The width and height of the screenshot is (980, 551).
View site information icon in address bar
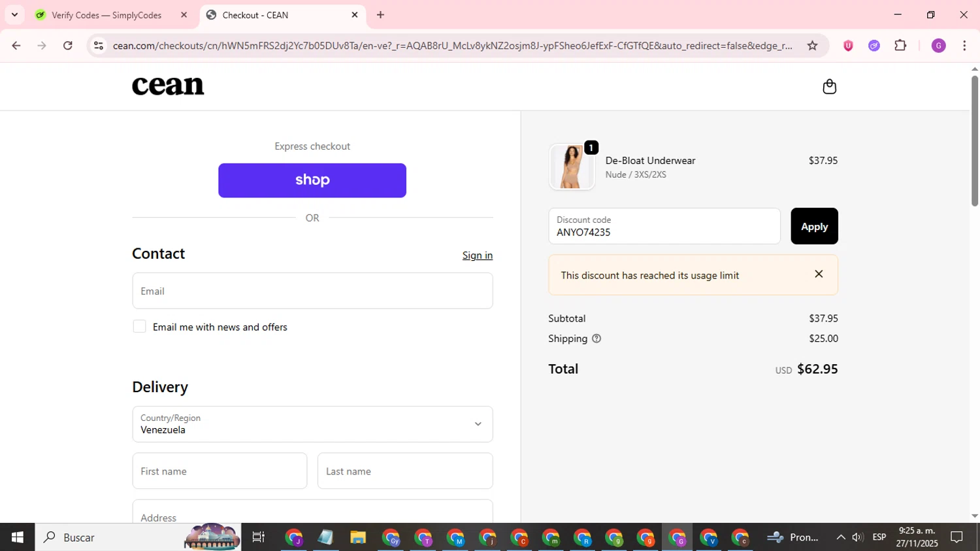pyautogui.click(x=99, y=46)
